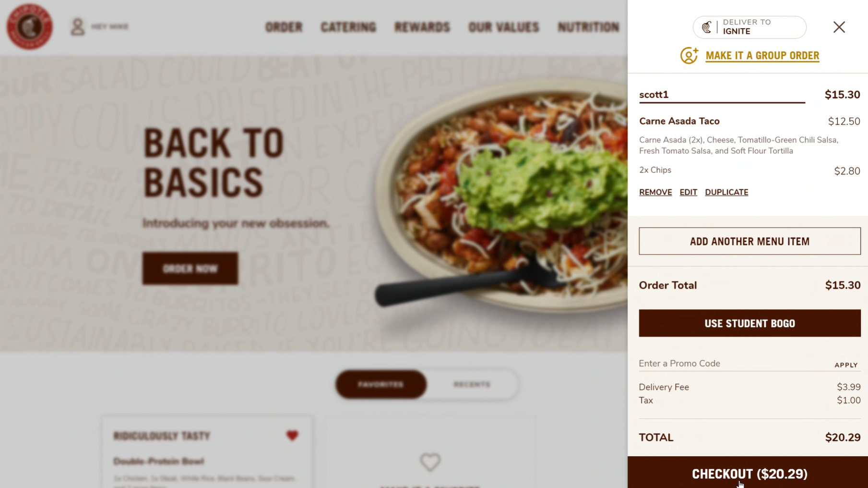The image size is (868, 488).
Task: Go to Catering menu
Action: (348, 27)
